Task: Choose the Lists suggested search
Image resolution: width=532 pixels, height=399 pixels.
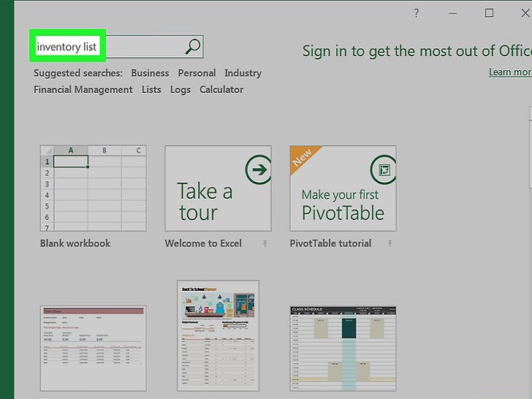Action: tap(151, 90)
